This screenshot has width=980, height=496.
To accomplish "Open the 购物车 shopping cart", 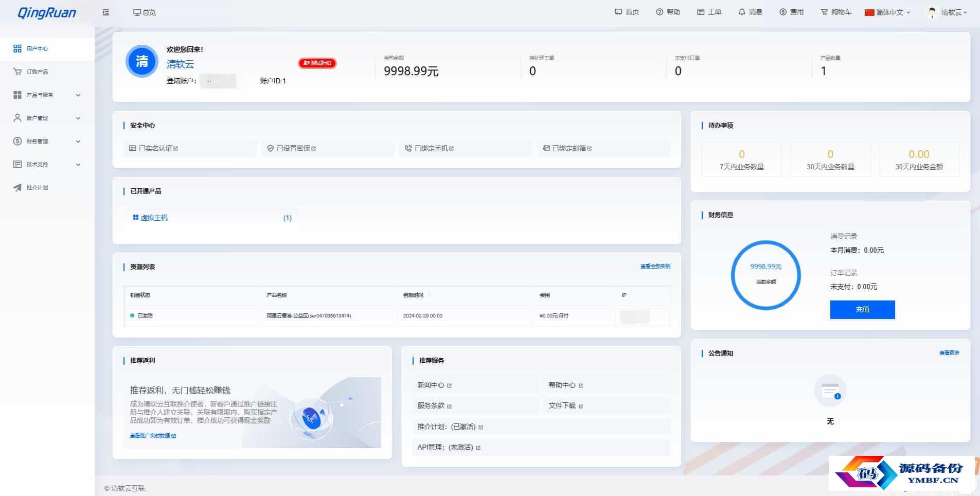I will click(x=836, y=12).
